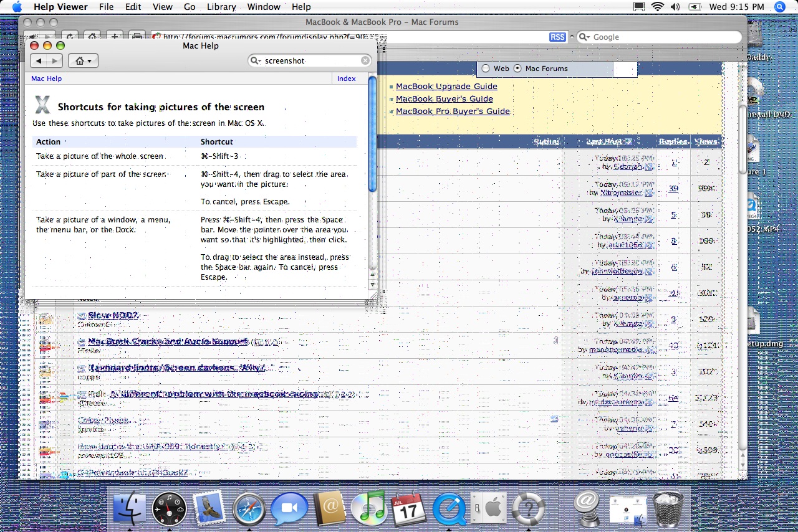The height and width of the screenshot is (532, 798).
Task: Open the File menu
Action: tap(106, 7)
